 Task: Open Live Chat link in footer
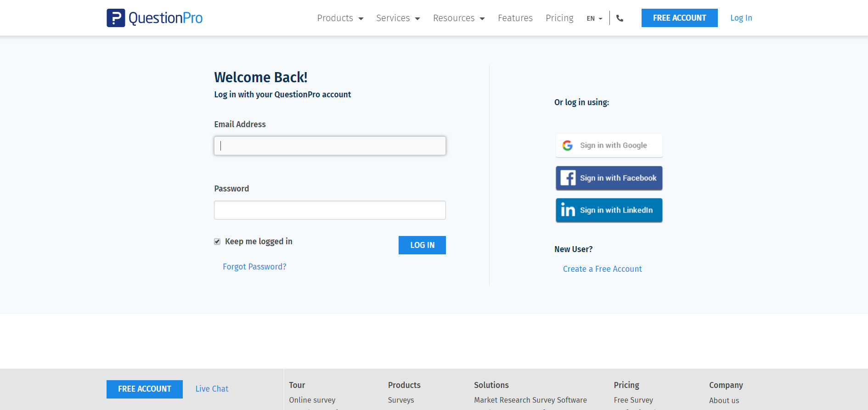point(212,389)
